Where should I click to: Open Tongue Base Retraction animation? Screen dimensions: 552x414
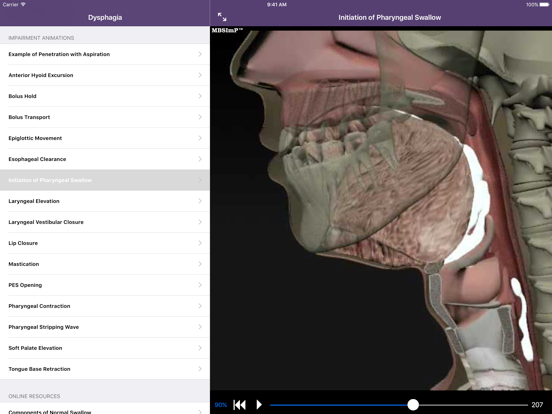[x=105, y=369]
